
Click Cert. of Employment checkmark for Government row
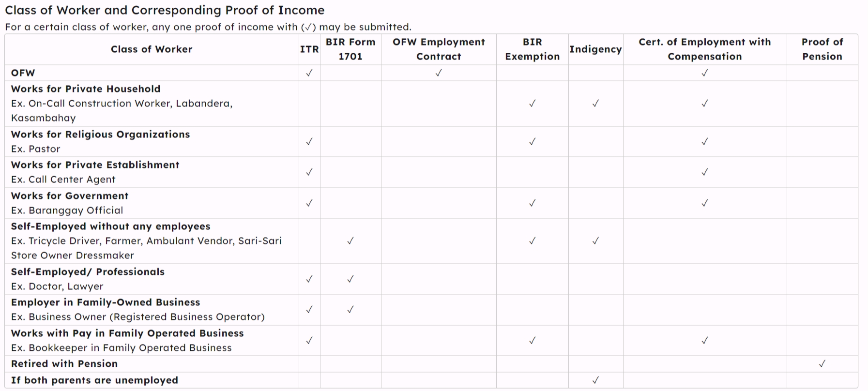click(x=705, y=203)
